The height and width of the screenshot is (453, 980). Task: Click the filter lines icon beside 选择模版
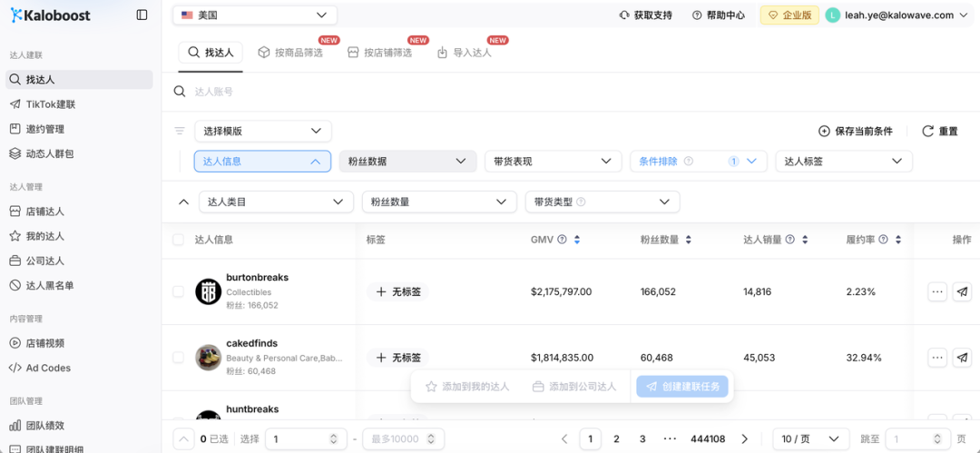180,131
